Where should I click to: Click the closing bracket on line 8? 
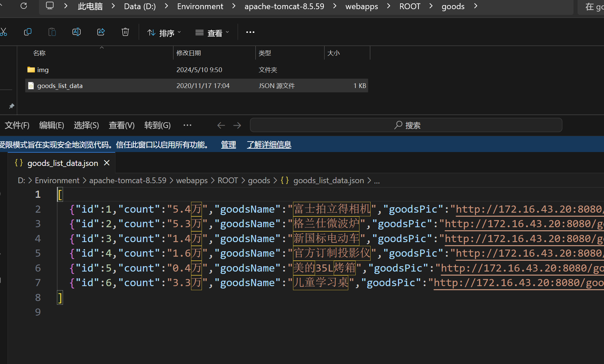coord(60,298)
